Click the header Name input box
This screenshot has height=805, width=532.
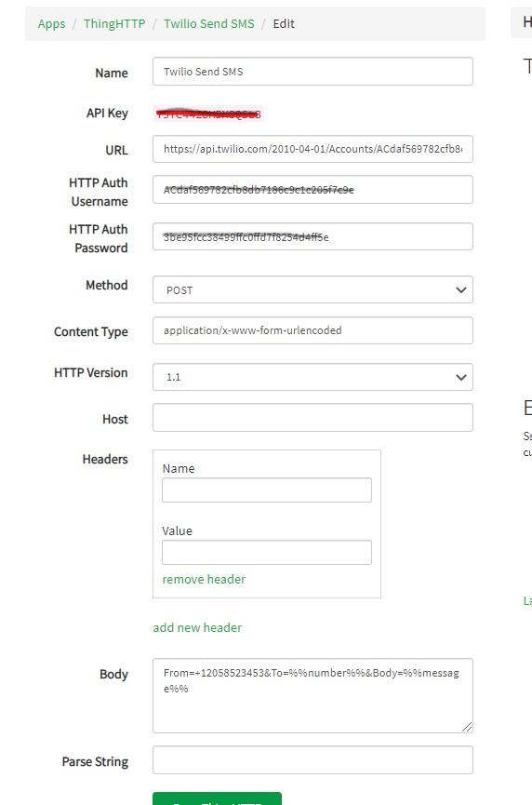tap(267, 490)
